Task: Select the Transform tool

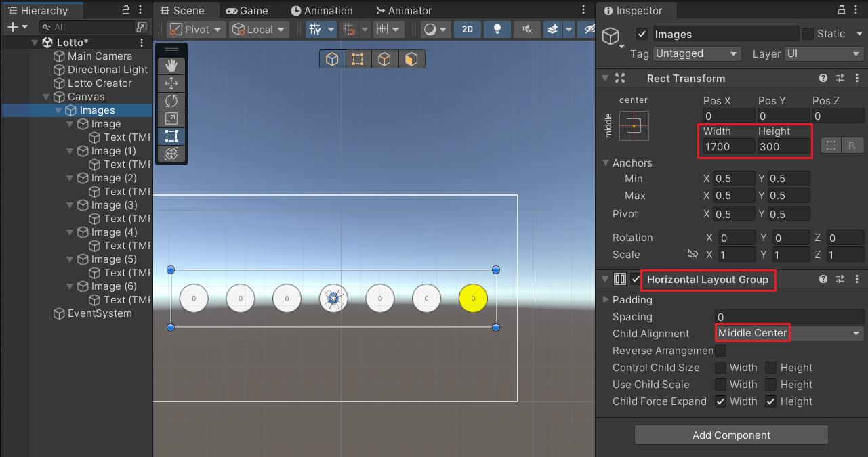Action: click(171, 154)
